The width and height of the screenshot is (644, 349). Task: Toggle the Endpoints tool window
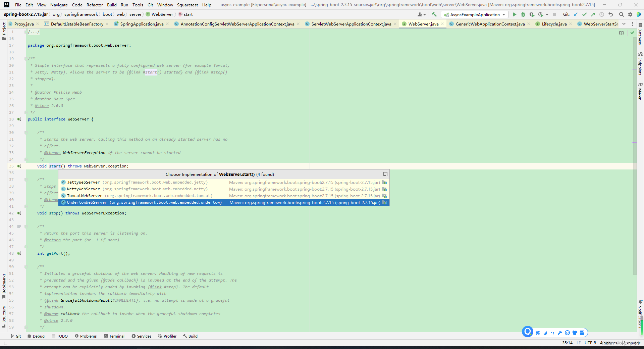[x=640, y=63]
